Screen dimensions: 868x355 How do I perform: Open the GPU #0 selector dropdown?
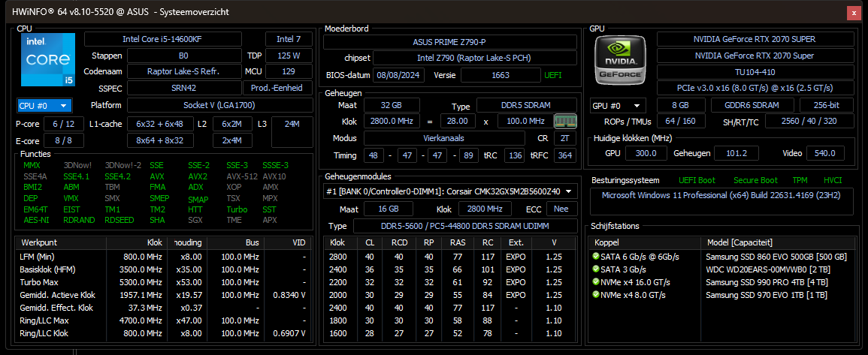[x=618, y=106]
